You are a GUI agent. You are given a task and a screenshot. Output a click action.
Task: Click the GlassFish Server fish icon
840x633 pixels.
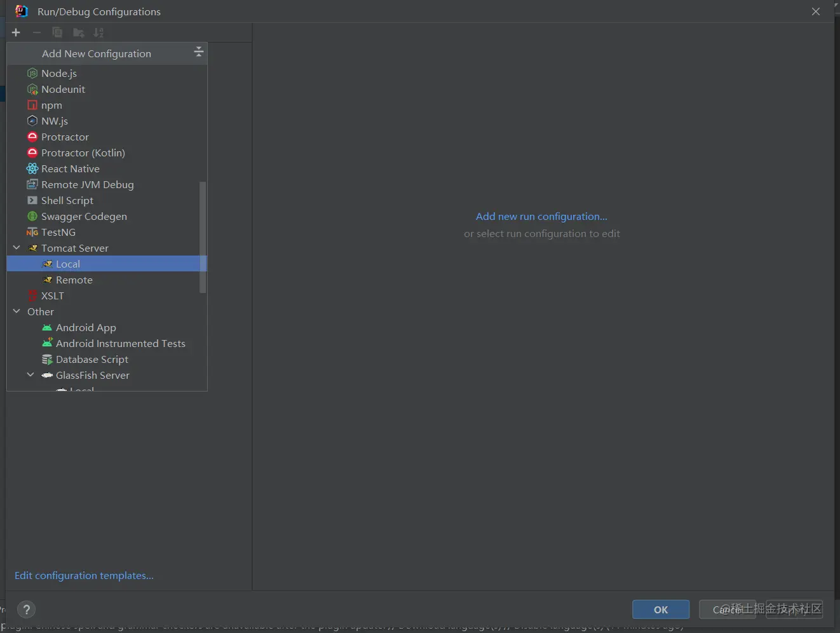[x=47, y=375]
